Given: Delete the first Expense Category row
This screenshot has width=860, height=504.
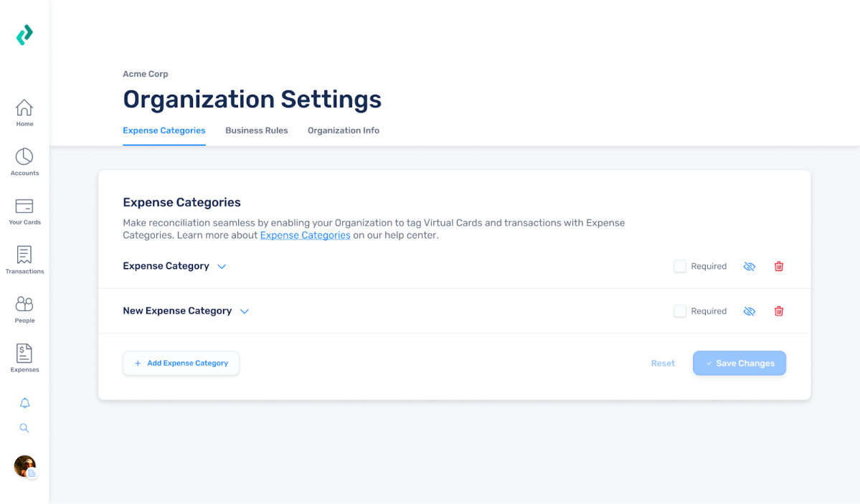Looking at the screenshot, I should pyautogui.click(x=779, y=266).
